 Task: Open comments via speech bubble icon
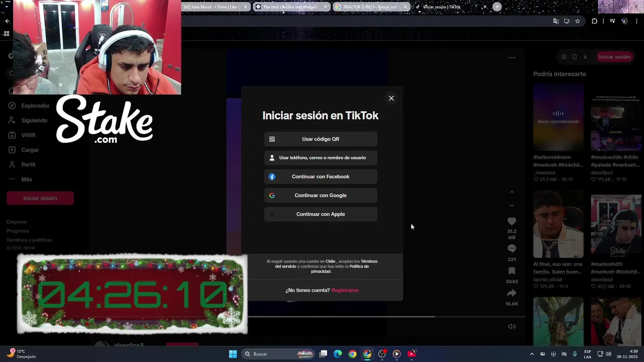[x=512, y=248]
